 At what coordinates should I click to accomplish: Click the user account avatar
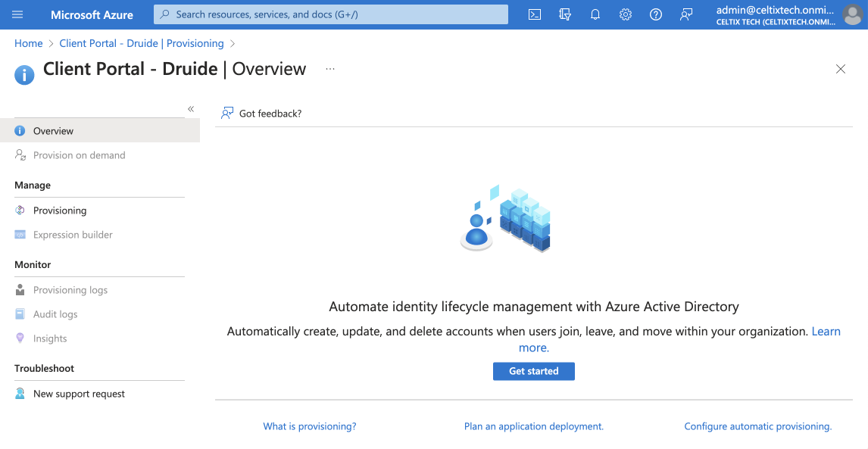pyautogui.click(x=853, y=14)
